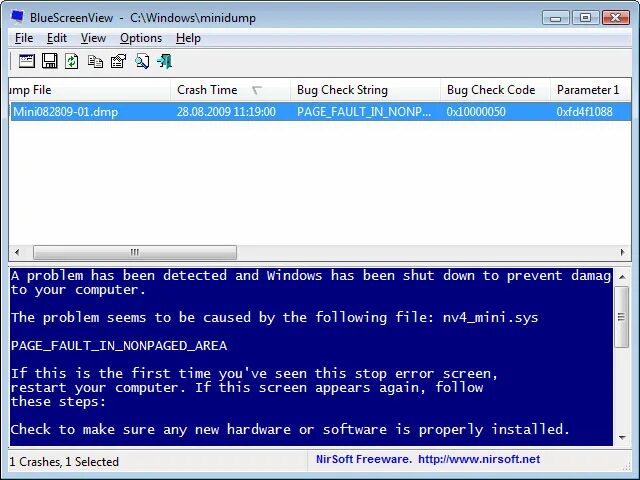640x480 pixels.
Task: Open the nirsoft.net link in status bar
Action: 479,459
